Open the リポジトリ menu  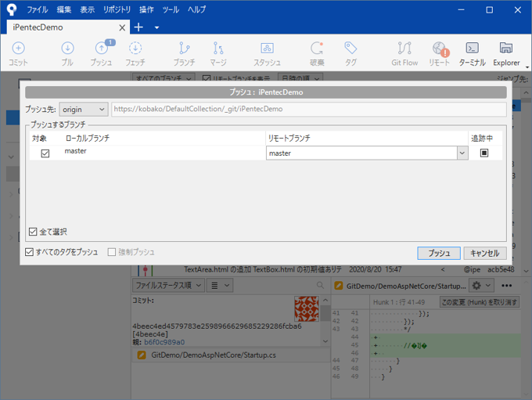117,9
